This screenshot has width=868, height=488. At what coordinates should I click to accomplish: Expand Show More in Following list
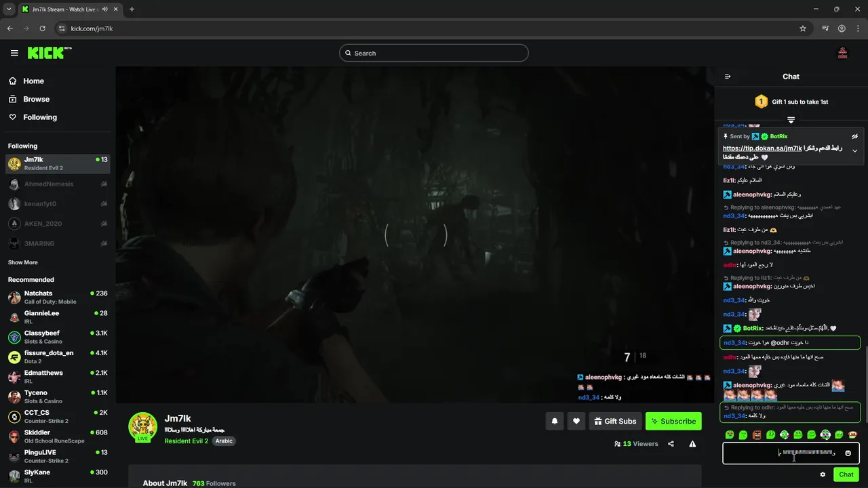pos(23,262)
